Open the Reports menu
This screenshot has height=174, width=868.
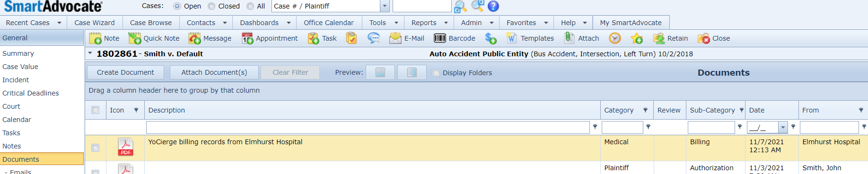point(430,23)
